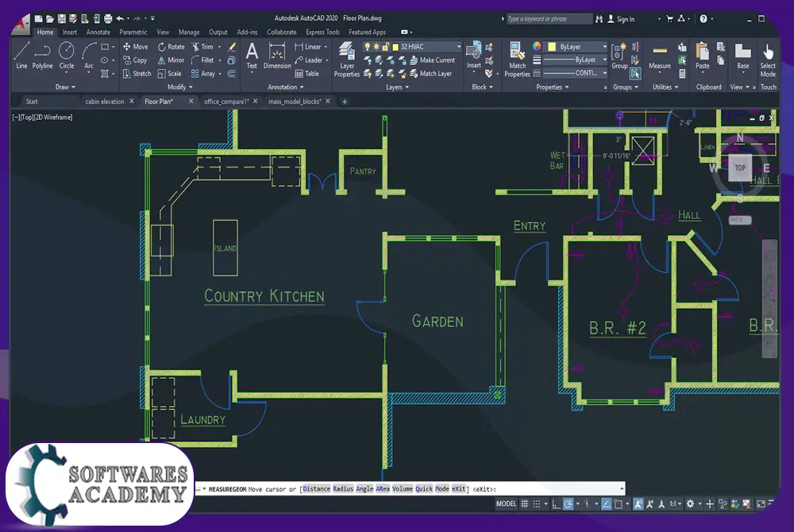Click the Select Mode touch button

pos(768,60)
